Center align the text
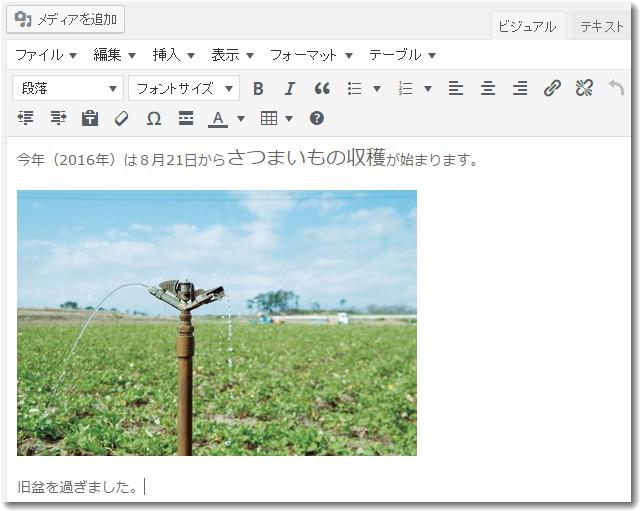The height and width of the screenshot is (511, 640). pos(488,88)
